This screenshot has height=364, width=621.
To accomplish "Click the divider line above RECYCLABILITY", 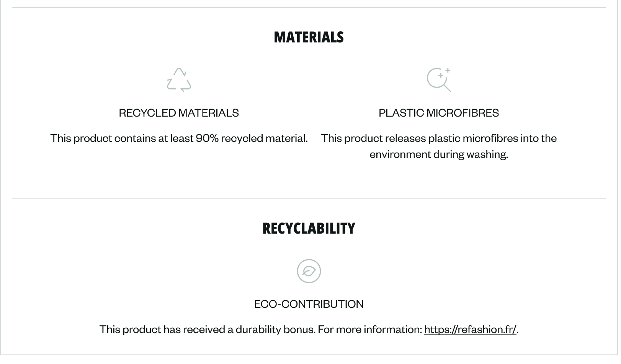I will click(x=309, y=199).
